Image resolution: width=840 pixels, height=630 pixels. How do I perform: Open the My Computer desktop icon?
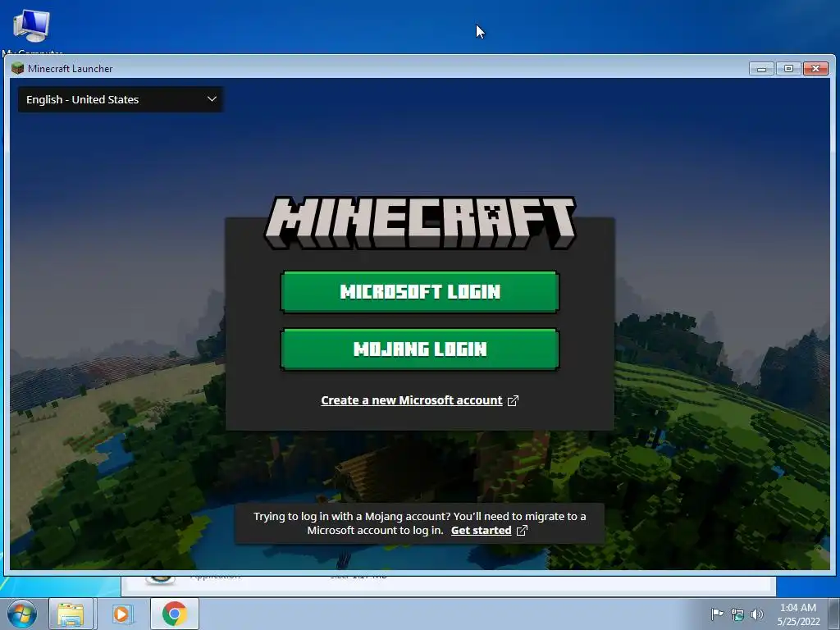(x=32, y=30)
